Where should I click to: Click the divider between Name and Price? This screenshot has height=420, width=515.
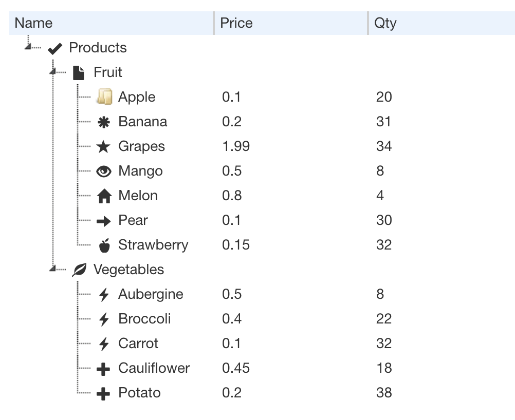click(x=214, y=23)
